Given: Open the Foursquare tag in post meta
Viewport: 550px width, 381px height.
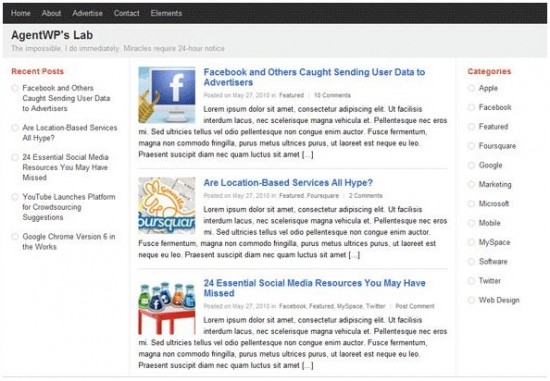Looking at the screenshot, I should coord(323,196).
